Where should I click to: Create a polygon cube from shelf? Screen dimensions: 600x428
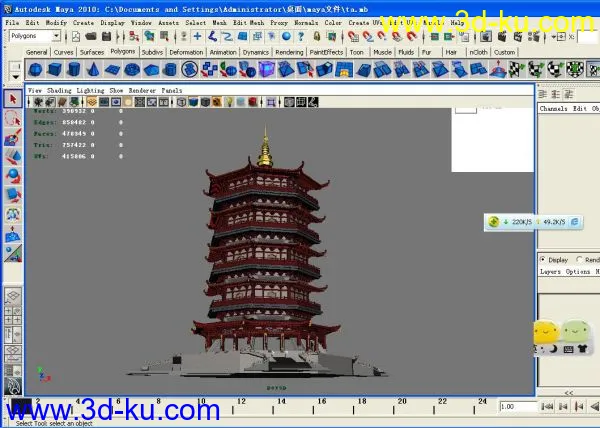click(x=54, y=70)
